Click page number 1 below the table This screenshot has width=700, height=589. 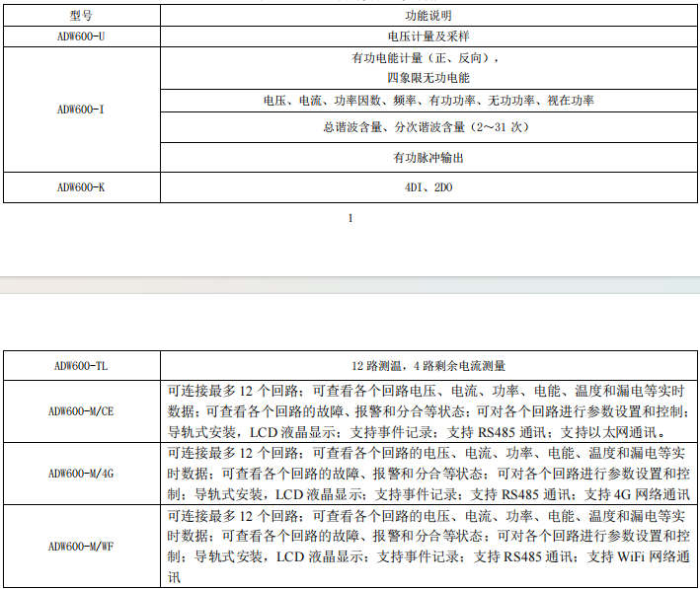pyautogui.click(x=350, y=218)
